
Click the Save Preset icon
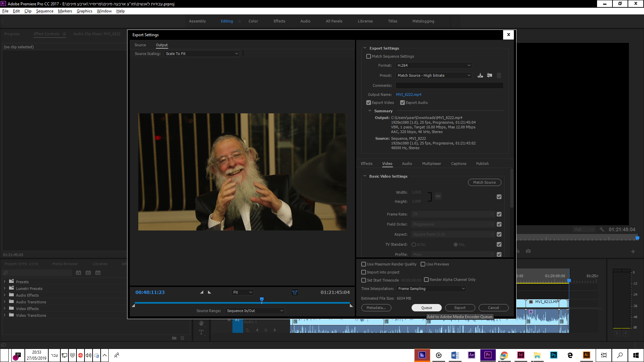(480, 75)
